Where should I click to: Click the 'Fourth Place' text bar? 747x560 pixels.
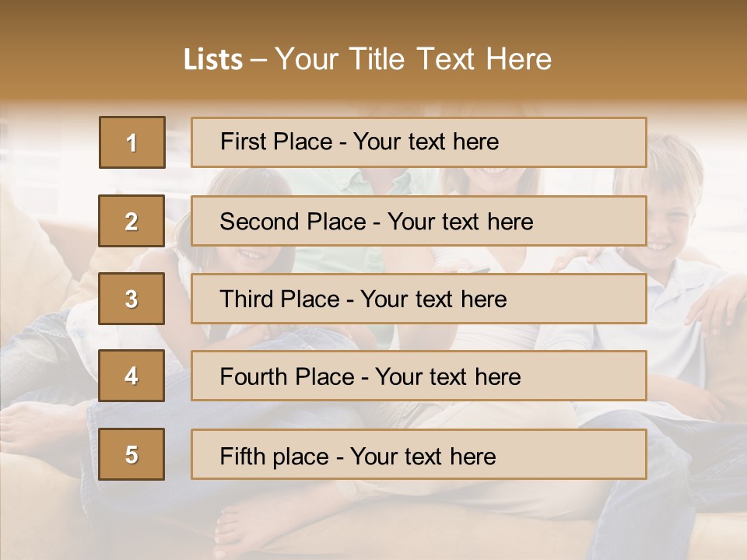pyautogui.click(x=419, y=376)
